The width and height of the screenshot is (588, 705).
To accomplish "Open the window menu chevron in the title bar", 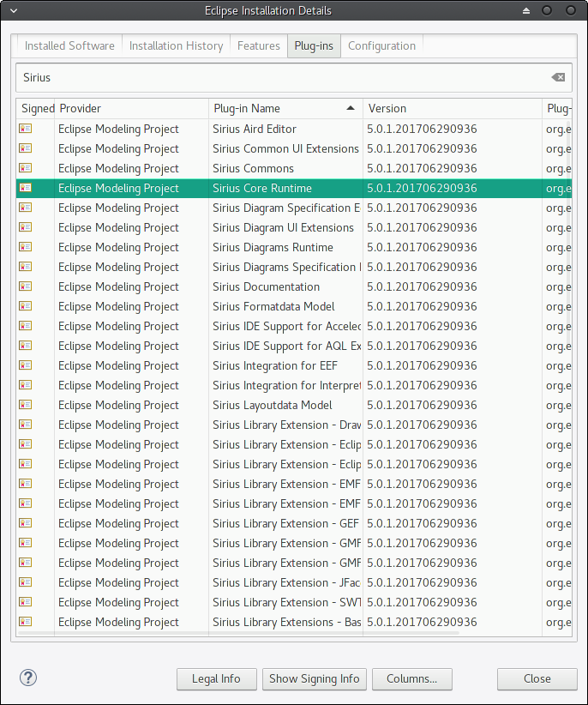I will pos(14,10).
